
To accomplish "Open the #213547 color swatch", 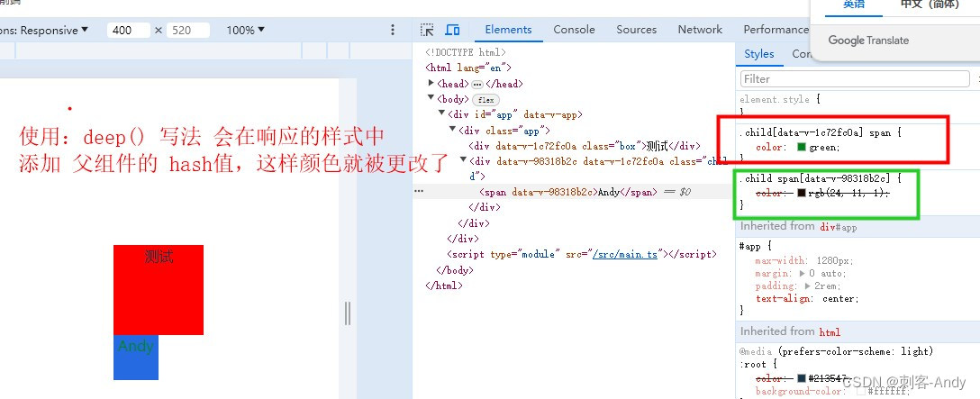I will pos(802,378).
